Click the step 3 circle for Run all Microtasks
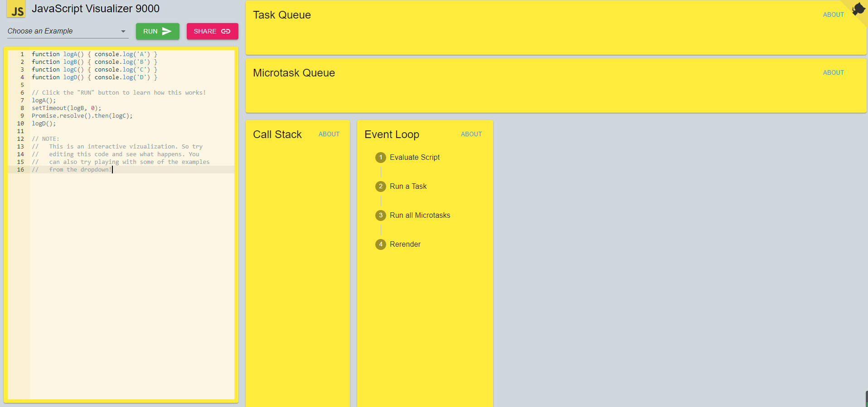Viewport: 868px width, 407px height. click(x=381, y=215)
